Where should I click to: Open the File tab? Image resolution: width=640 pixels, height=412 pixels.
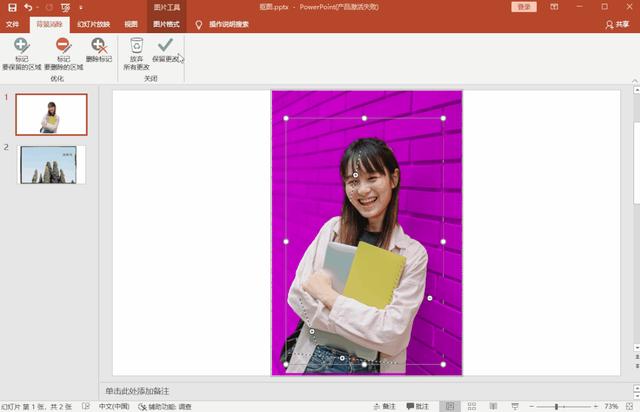[12, 24]
